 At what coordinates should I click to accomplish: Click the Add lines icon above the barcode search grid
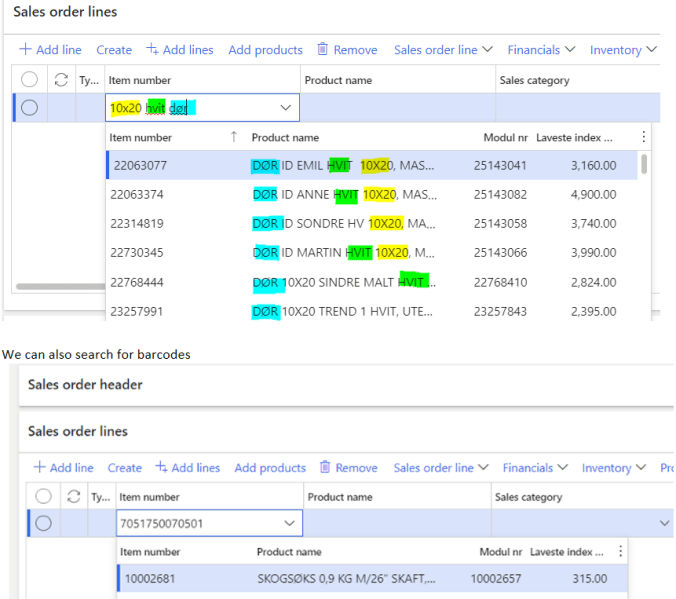pyautogui.click(x=160, y=468)
